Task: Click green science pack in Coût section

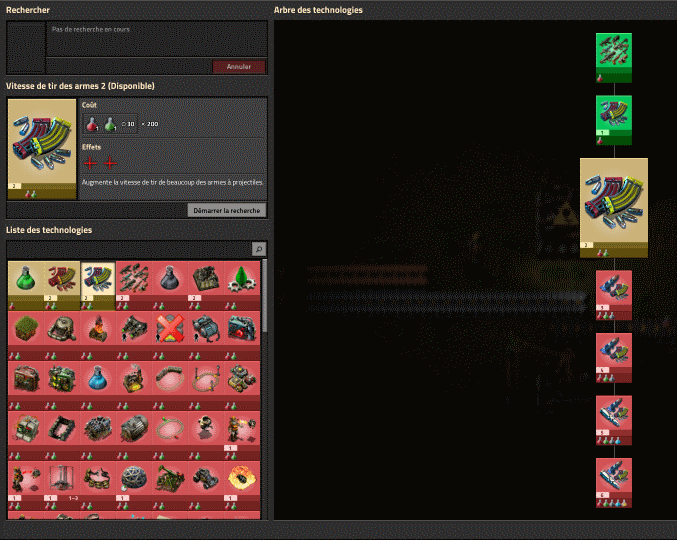Action: (x=110, y=124)
